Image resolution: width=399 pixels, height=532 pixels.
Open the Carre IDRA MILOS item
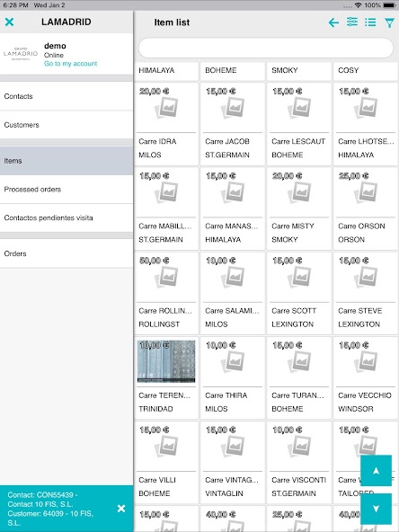coord(166,124)
